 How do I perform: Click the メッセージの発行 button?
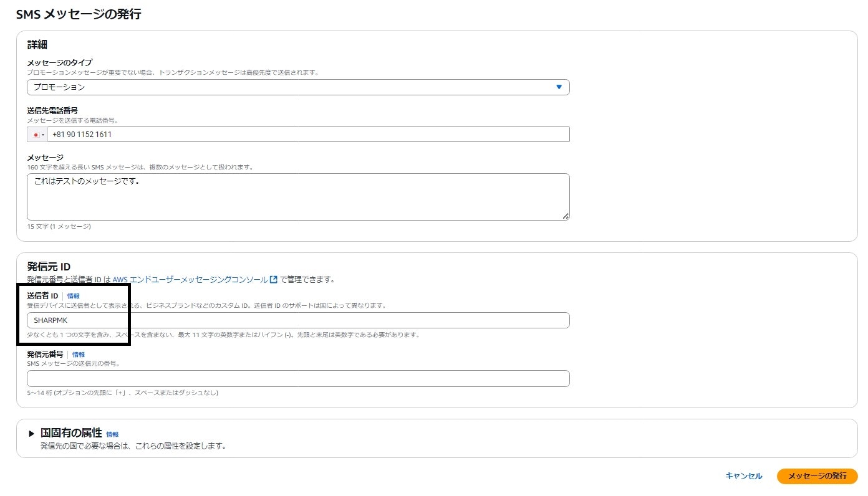click(x=817, y=476)
